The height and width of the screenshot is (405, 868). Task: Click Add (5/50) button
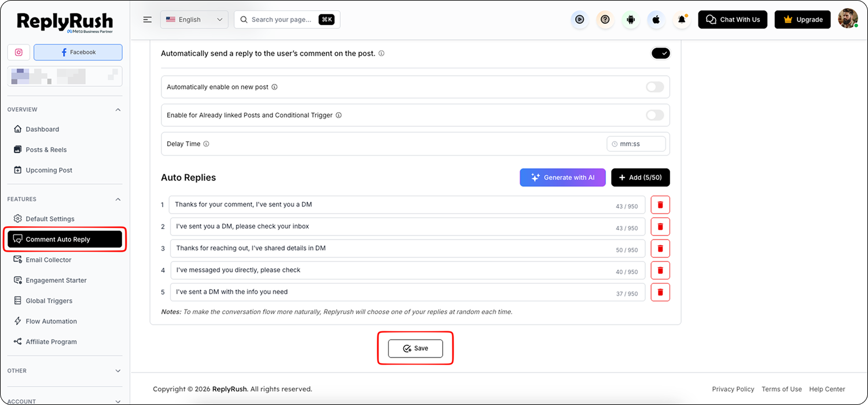click(x=641, y=178)
